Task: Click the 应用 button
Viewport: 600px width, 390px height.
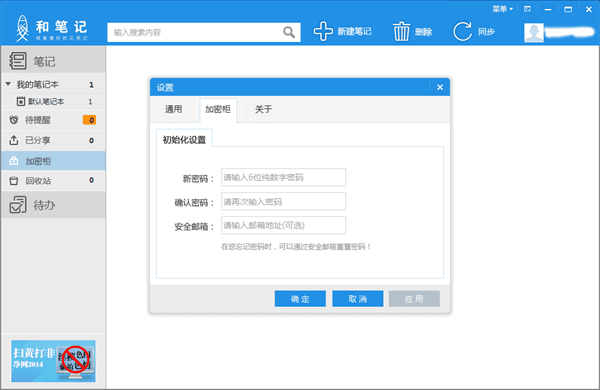Action: click(414, 299)
